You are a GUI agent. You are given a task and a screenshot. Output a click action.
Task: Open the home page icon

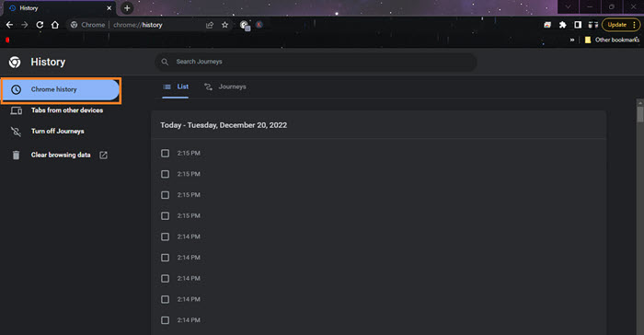(55, 25)
